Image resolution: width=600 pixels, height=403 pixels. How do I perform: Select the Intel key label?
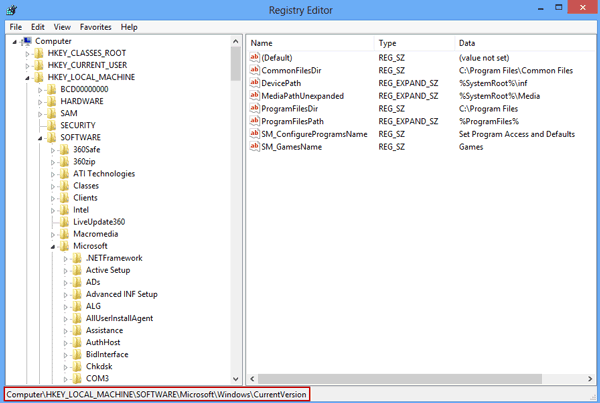[x=81, y=210]
